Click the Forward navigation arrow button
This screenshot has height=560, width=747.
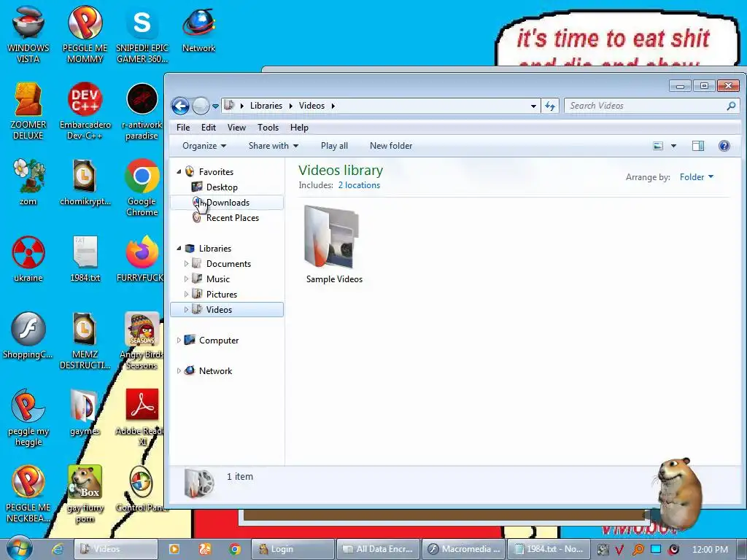tap(201, 106)
